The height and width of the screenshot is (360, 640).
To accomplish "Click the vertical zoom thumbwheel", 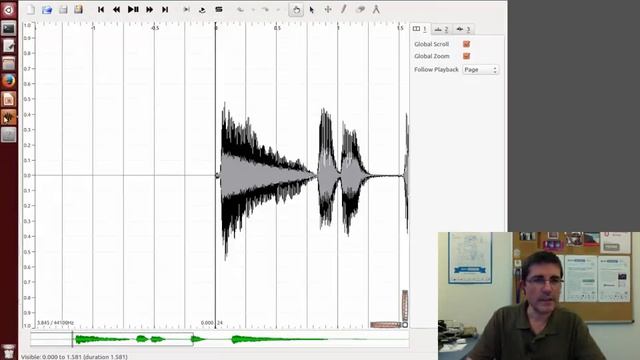I will (x=405, y=305).
